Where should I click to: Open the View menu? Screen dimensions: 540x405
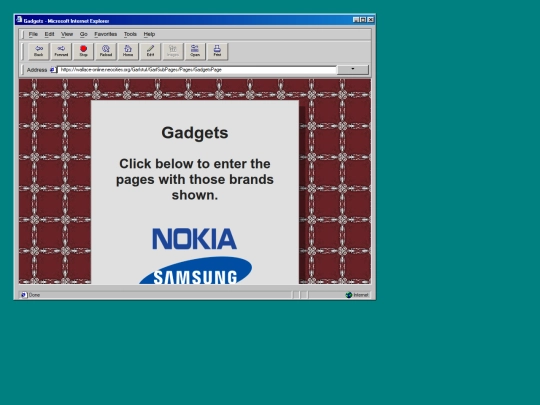[x=67, y=34]
